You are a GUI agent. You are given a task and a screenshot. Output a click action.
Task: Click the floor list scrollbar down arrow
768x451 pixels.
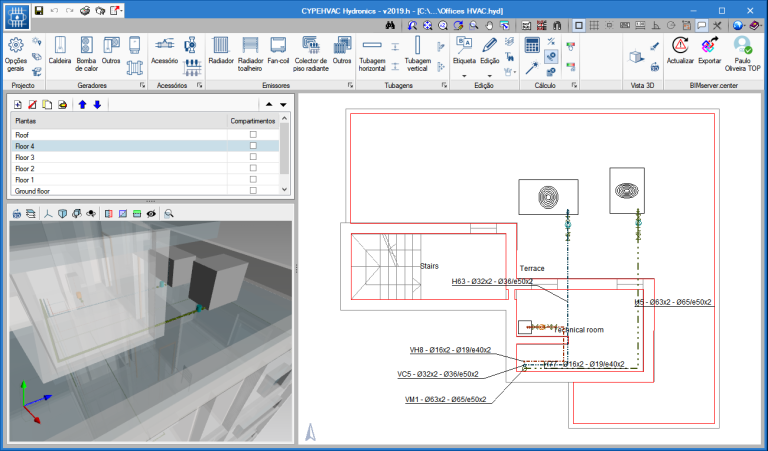point(285,190)
